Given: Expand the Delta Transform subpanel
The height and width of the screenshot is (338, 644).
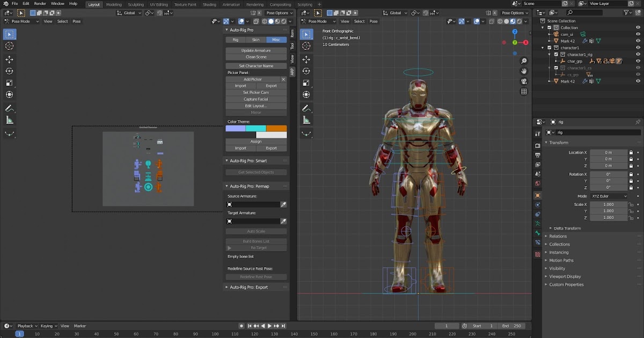Looking at the screenshot, I should click(x=567, y=228).
